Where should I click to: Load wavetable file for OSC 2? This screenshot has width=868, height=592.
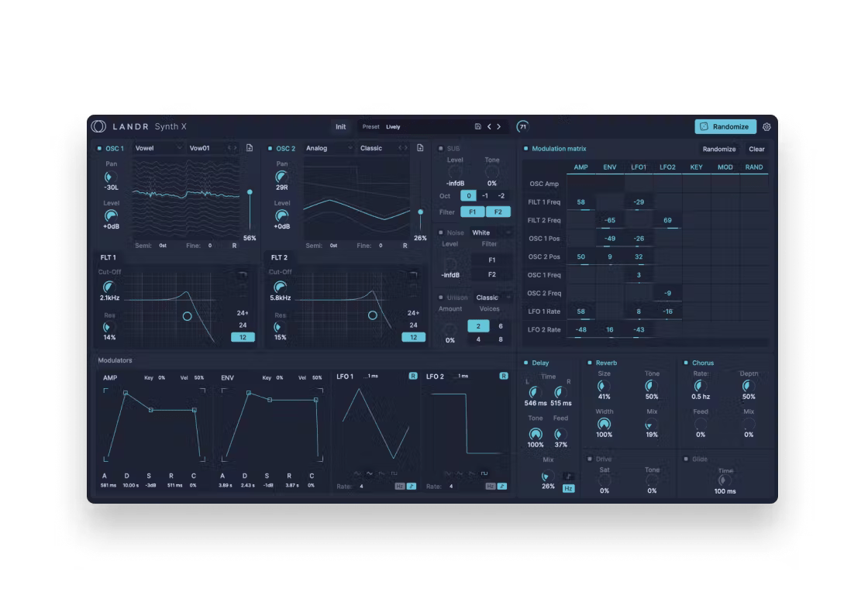420,148
